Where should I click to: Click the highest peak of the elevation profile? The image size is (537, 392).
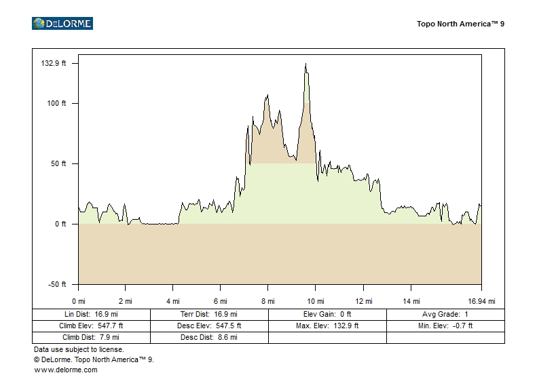click(x=305, y=64)
